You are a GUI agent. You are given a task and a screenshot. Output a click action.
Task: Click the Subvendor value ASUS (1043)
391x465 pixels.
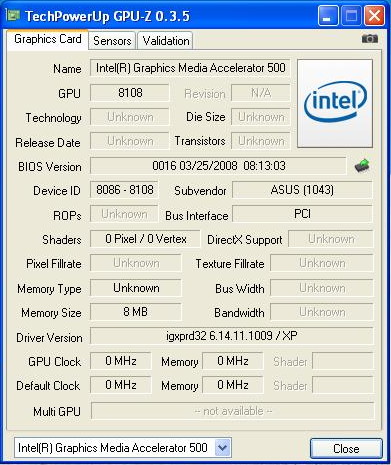[x=302, y=190]
